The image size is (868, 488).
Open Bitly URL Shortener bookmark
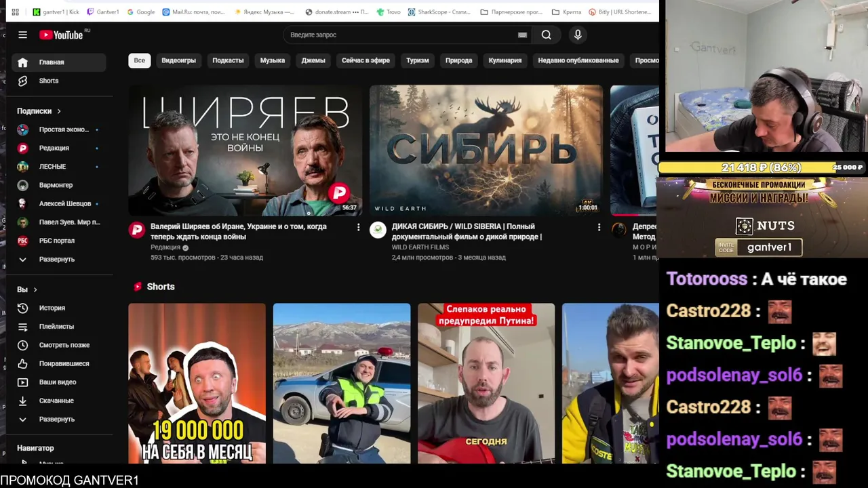pos(620,12)
